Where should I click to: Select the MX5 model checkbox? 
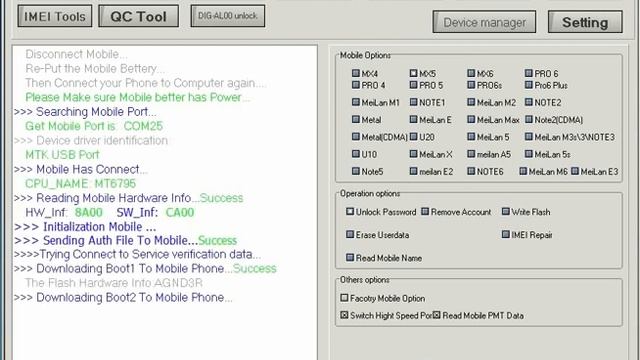(x=413, y=73)
